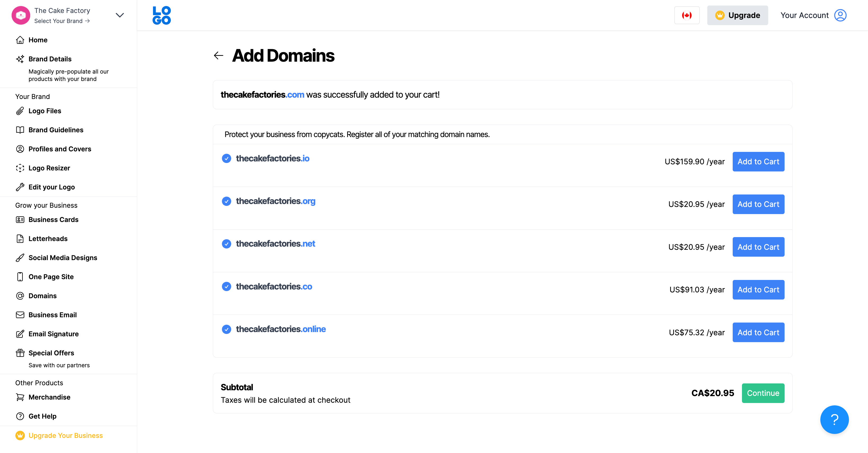Open the Logo Files paperclip icon
Image resolution: width=868 pixels, height=453 pixels.
coord(20,110)
